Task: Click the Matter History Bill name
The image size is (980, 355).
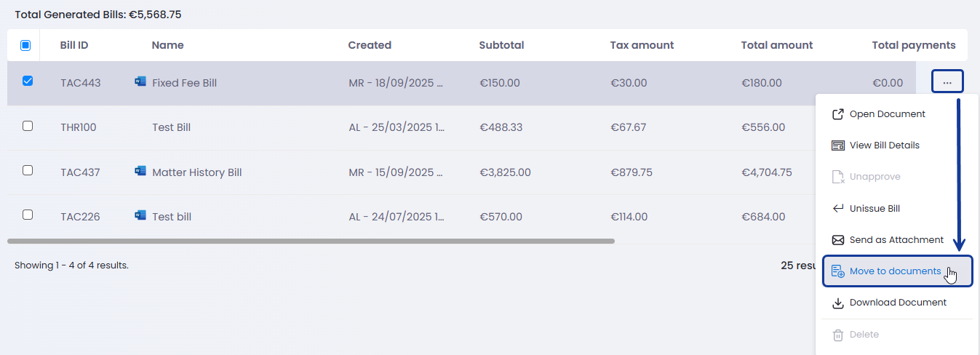Action: click(x=196, y=172)
